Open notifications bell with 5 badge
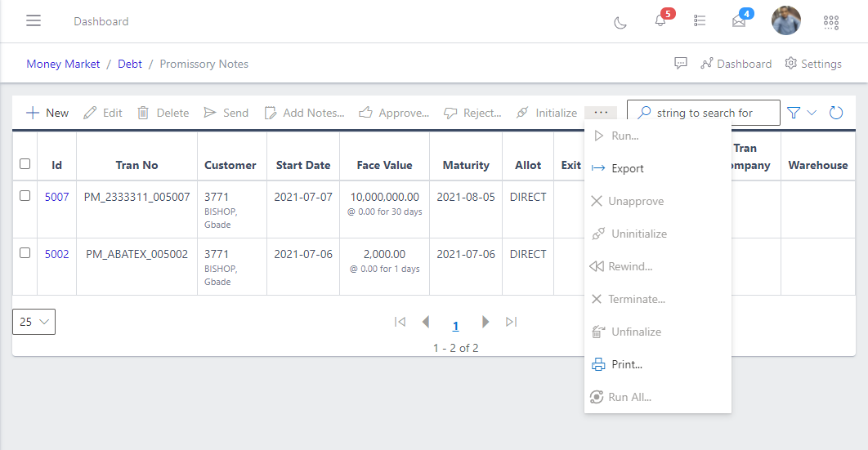This screenshot has width=868, height=450. (660, 20)
